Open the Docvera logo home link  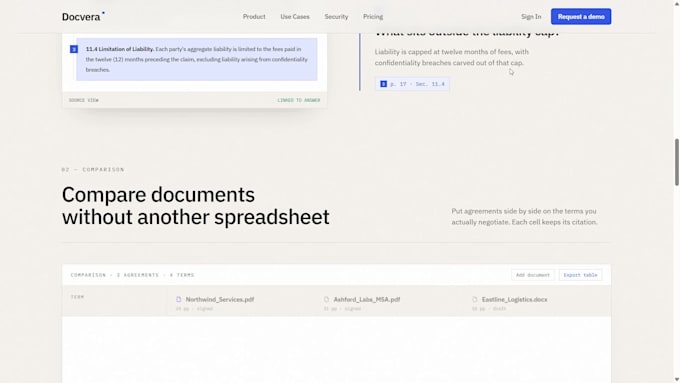[x=83, y=16]
